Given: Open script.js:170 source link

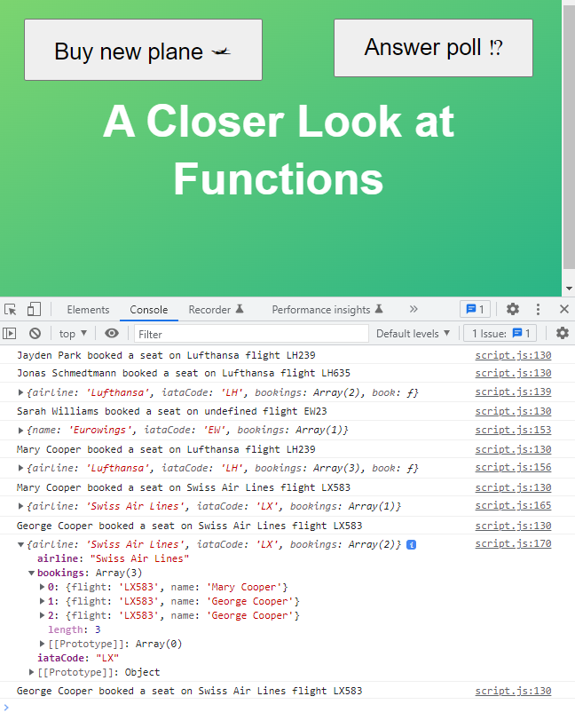Looking at the screenshot, I should [x=513, y=543].
